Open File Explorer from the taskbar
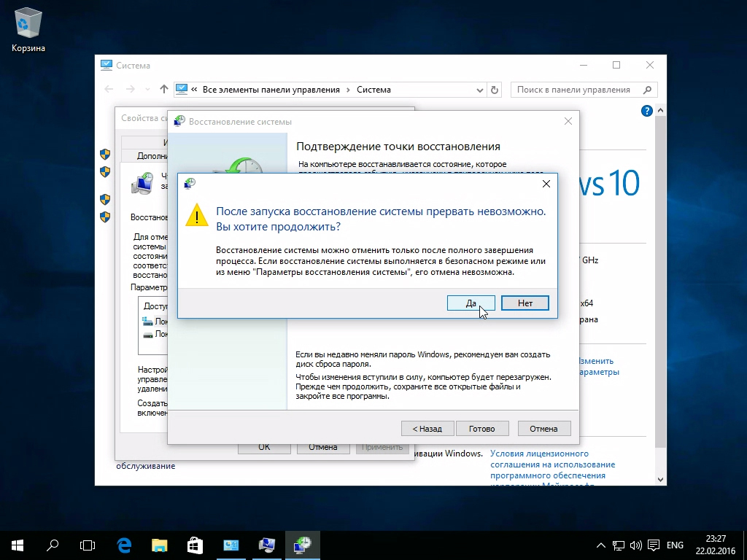 [160, 545]
